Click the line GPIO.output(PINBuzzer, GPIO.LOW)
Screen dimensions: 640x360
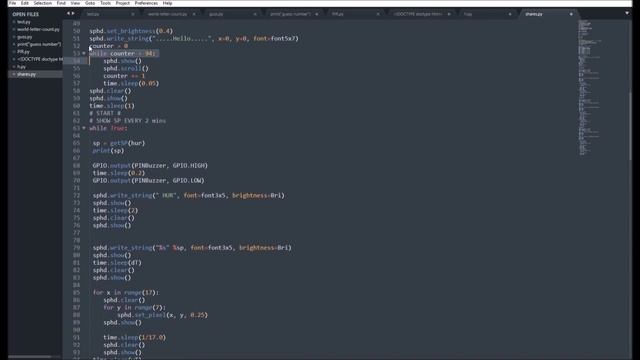pos(149,180)
